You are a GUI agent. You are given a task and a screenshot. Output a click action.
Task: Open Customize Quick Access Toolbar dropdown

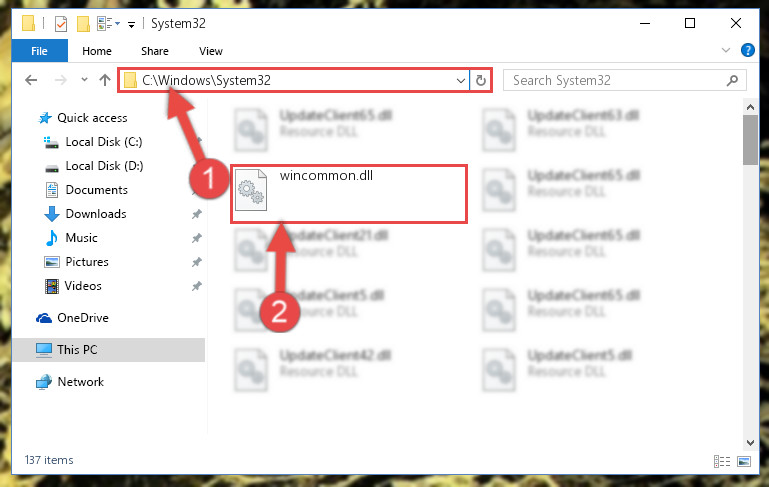[x=131, y=25]
